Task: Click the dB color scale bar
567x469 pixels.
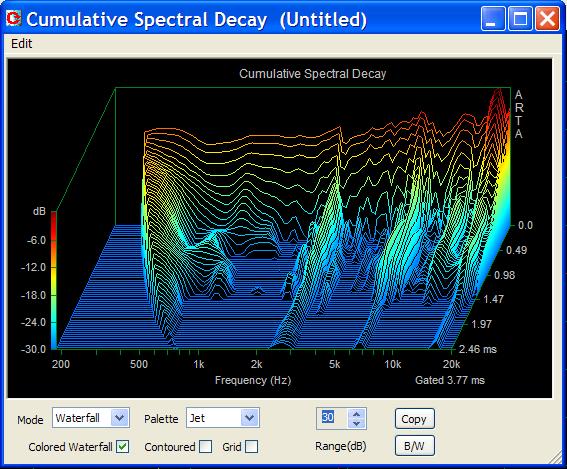Action: click(x=54, y=280)
